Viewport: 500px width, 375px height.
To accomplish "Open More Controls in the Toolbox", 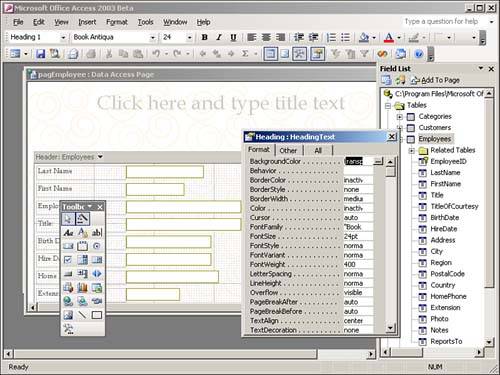I will point(68,329).
